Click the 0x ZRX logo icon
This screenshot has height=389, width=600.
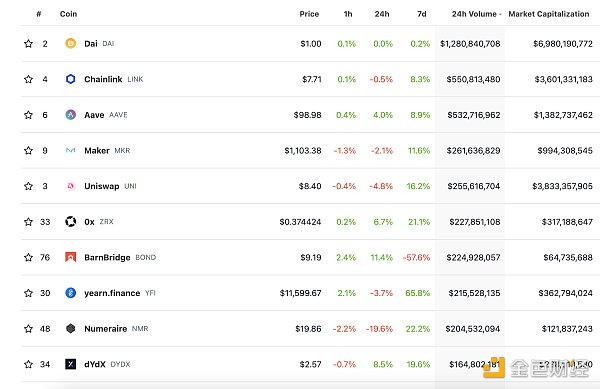pos(70,221)
